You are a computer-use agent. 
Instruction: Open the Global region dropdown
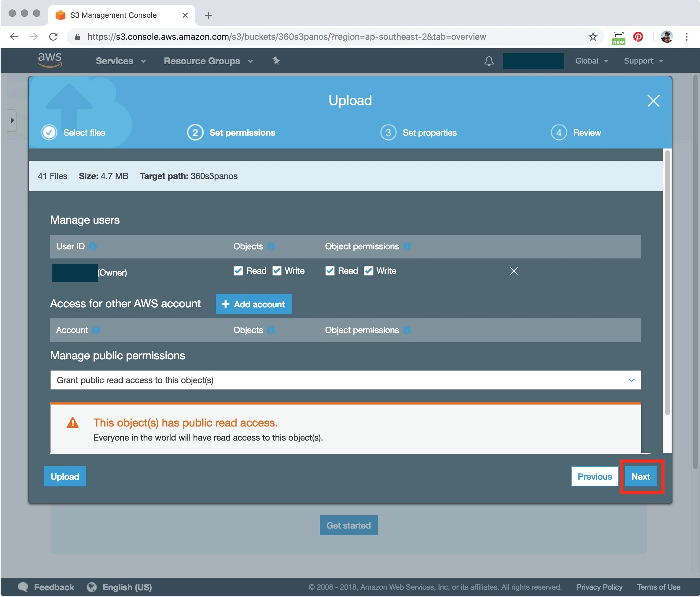click(x=591, y=61)
